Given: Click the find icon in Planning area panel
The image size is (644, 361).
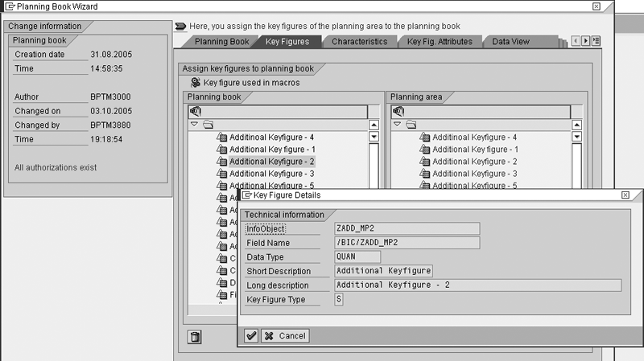Looking at the screenshot, I should pos(398,111).
